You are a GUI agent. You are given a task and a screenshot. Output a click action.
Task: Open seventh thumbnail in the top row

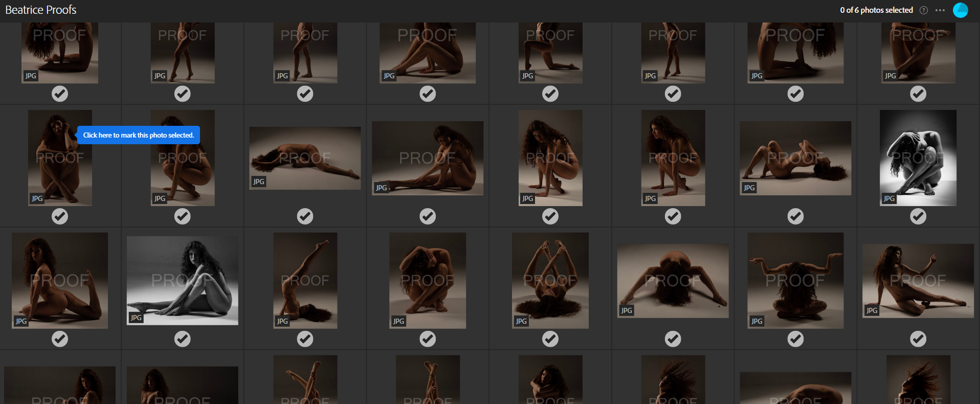[x=795, y=53]
